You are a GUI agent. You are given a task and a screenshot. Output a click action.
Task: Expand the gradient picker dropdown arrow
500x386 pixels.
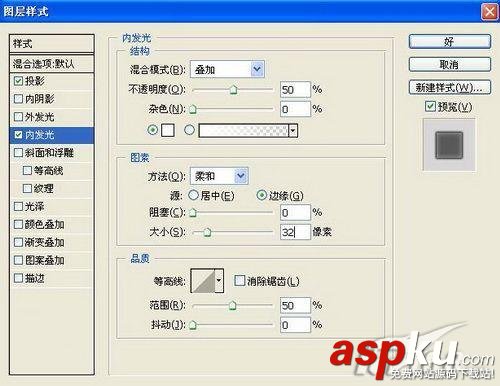[293, 131]
